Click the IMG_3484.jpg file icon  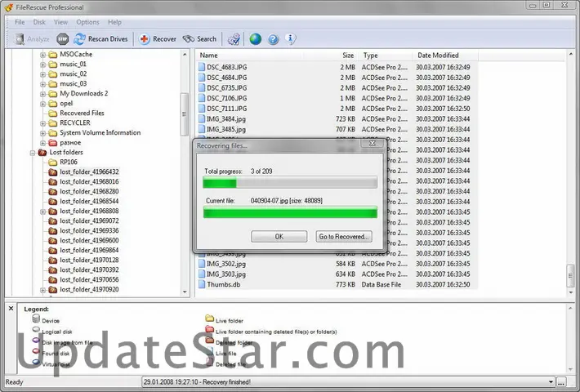coord(202,118)
